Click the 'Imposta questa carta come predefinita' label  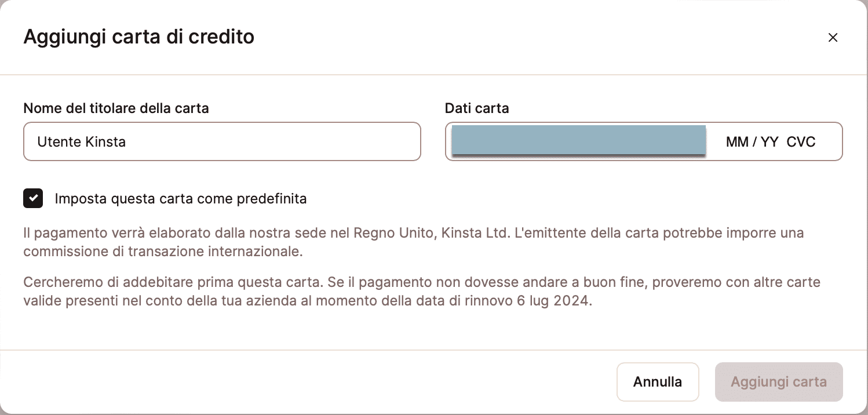180,199
